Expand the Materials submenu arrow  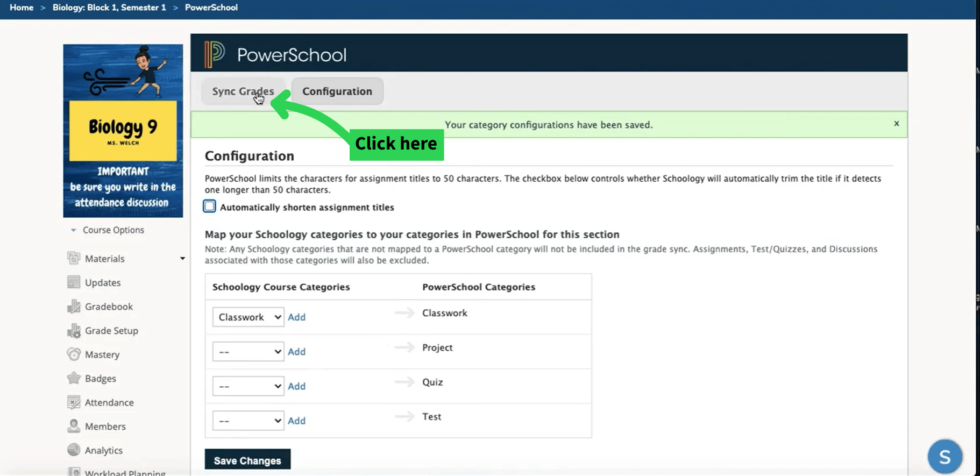pyautogui.click(x=182, y=259)
